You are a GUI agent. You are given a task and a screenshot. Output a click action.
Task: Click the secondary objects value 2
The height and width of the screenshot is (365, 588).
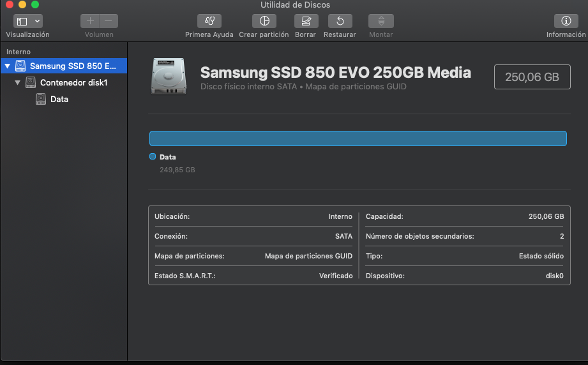point(562,236)
